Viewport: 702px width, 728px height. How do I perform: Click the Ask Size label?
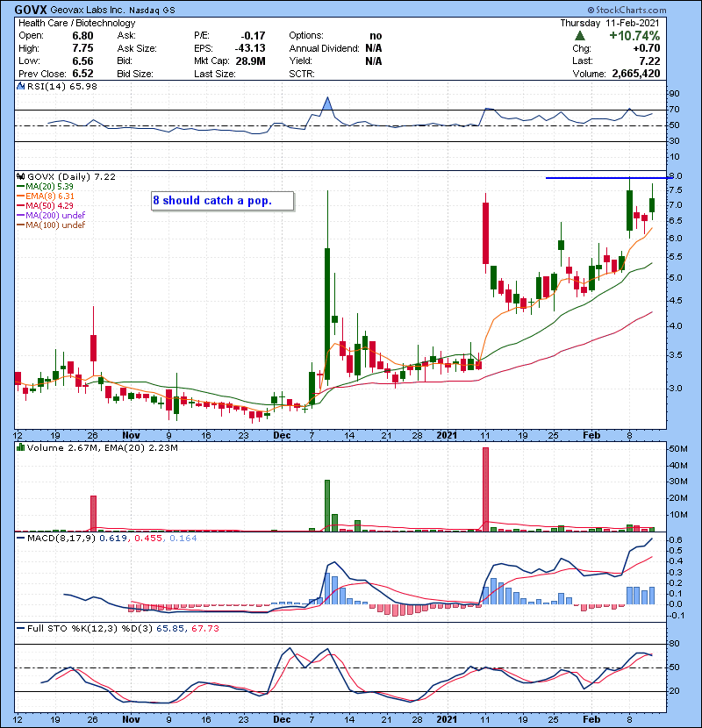(137, 48)
